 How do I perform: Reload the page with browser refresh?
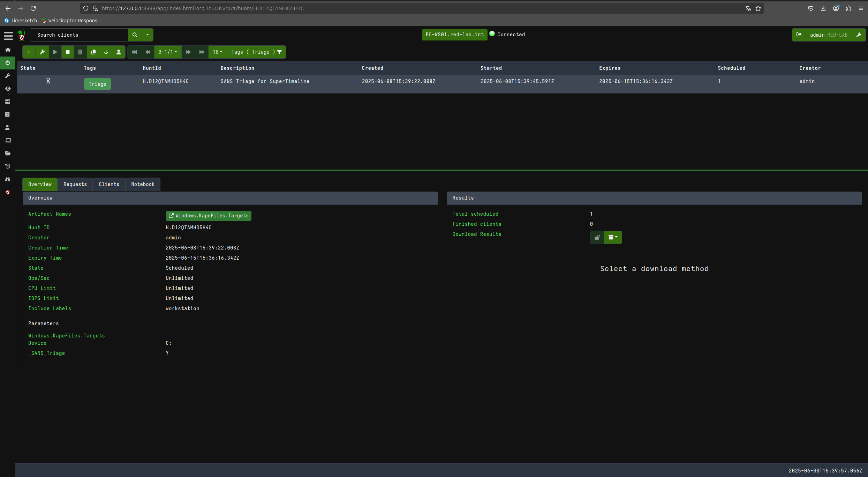click(33, 8)
